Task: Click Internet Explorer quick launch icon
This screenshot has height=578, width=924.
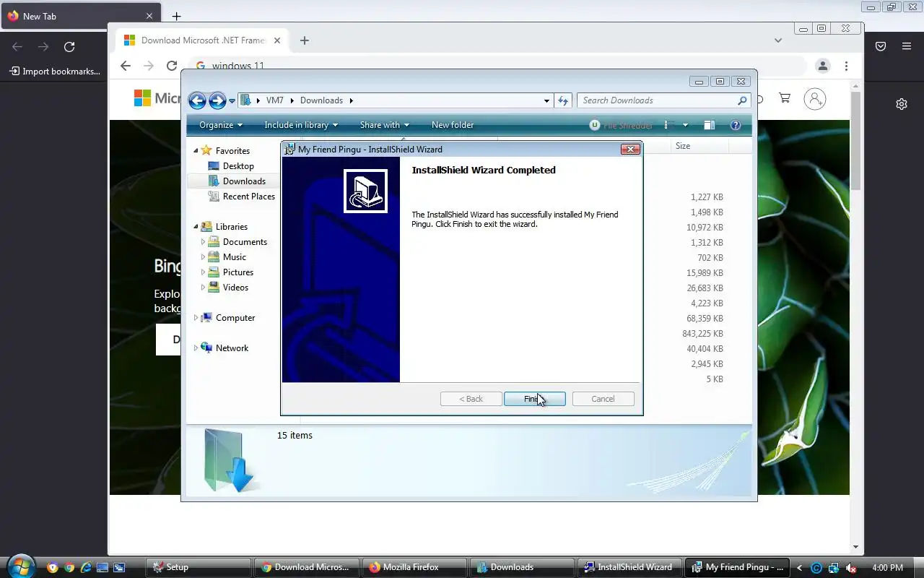Action: click(86, 567)
